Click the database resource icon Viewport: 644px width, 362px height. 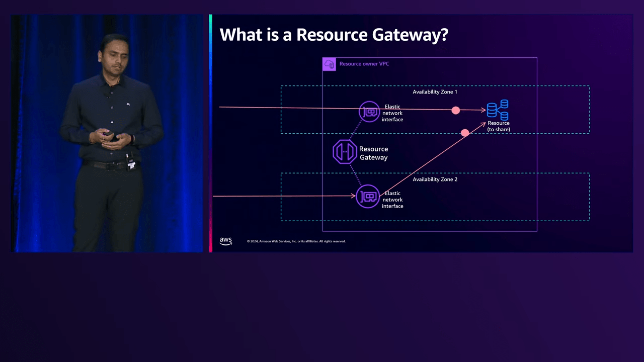tap(498, 110)
